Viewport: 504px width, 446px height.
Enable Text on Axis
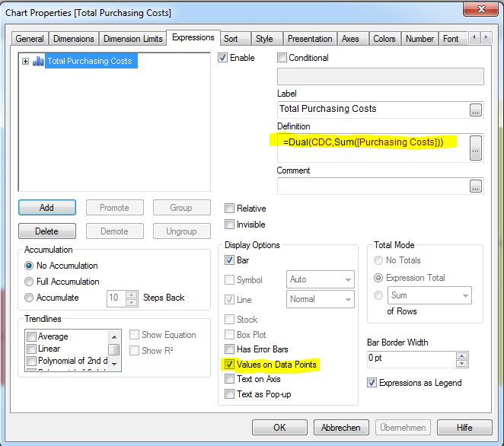point(229,379)
